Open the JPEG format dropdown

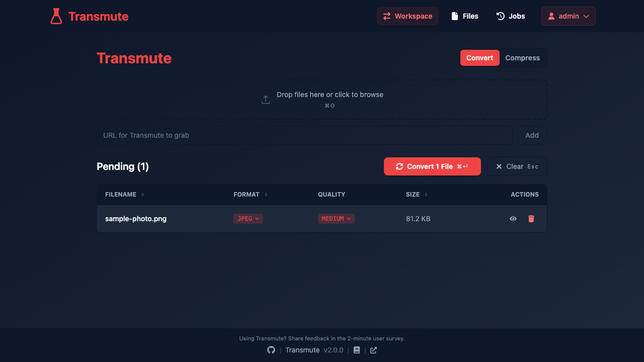coord(248,219)
